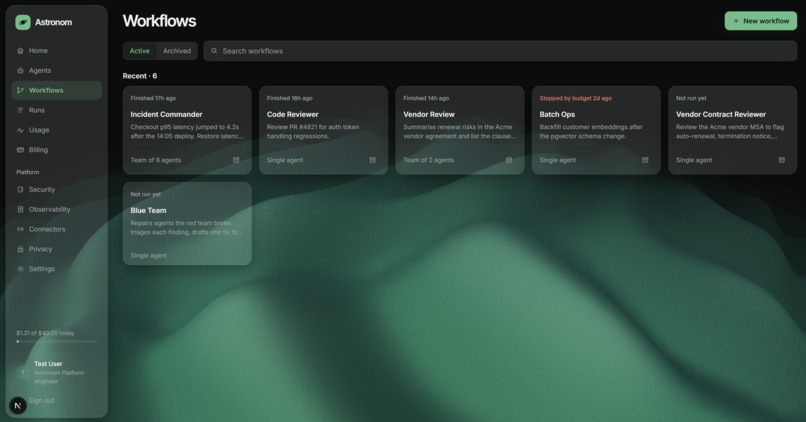Go to Agents in the sidebar

(x=57, y=70)
